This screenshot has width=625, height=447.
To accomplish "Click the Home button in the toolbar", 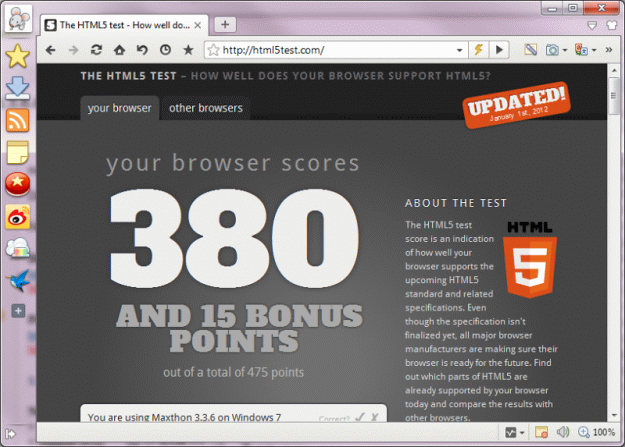I will pos(119,49).
